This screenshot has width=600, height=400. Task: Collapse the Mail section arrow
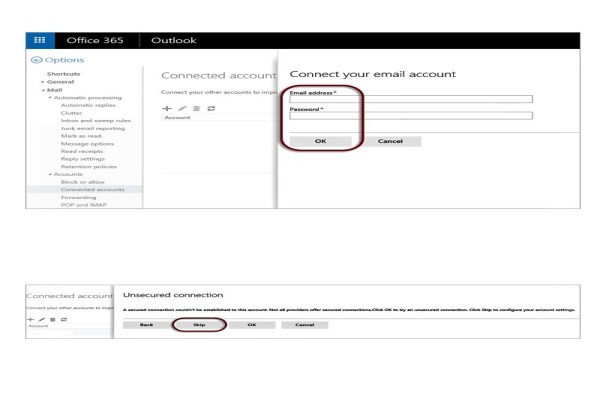click(43, 90)
